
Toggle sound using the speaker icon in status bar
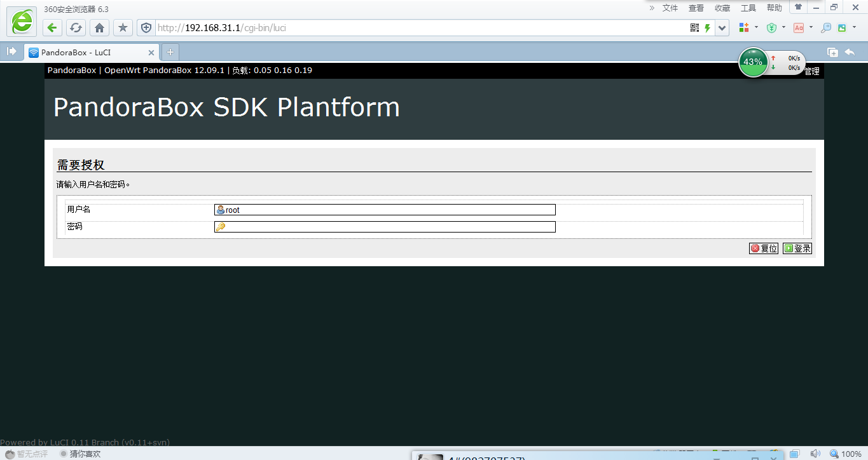[815, 454]
